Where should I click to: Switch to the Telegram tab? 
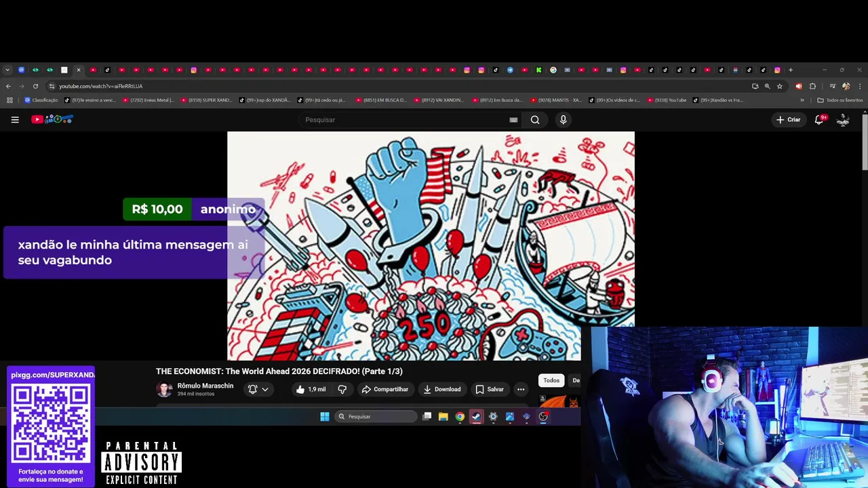click(x=510, y=70)
